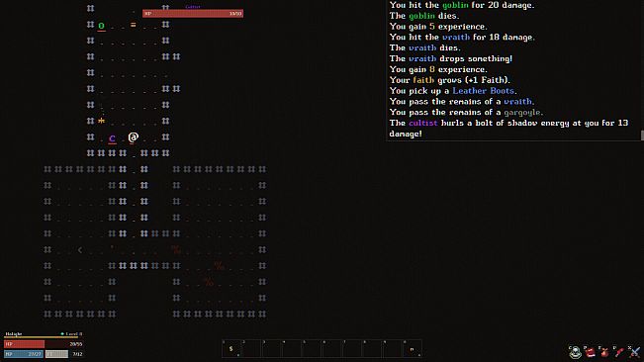Click the player red HP bar
This screenshot has width=644, height=362.
(x=44, y=344)
